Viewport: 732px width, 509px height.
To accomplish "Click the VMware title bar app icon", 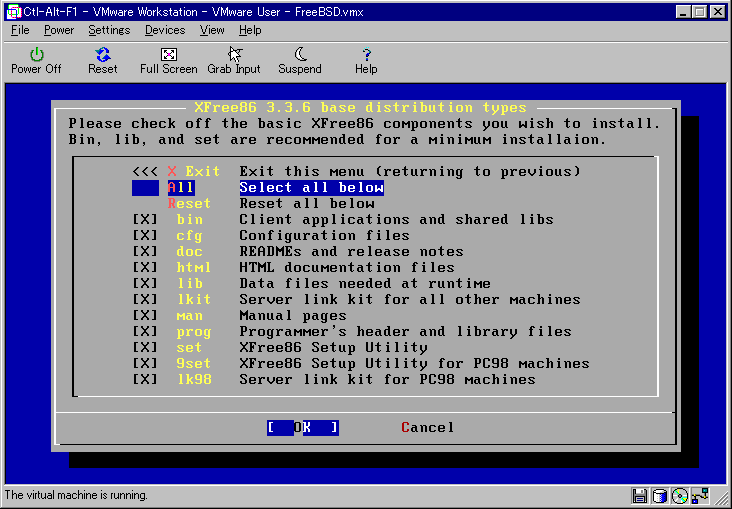I will coord(14,12).
